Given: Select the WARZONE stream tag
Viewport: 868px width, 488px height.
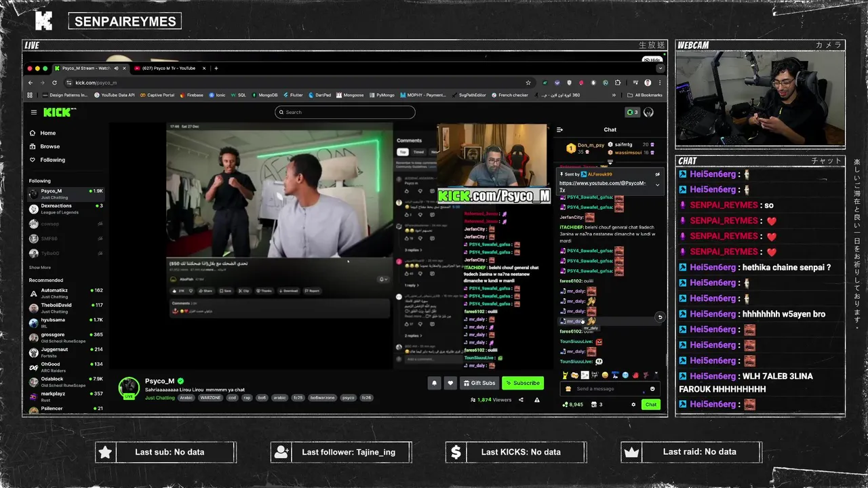Looking at the screenshot, I should point(210,398).
